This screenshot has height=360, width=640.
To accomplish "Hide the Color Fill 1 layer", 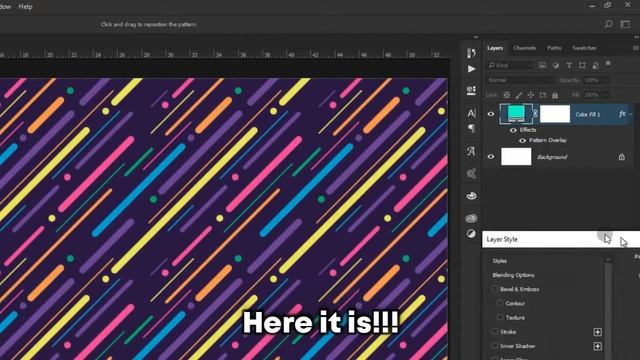I will (x=491, y=114).
